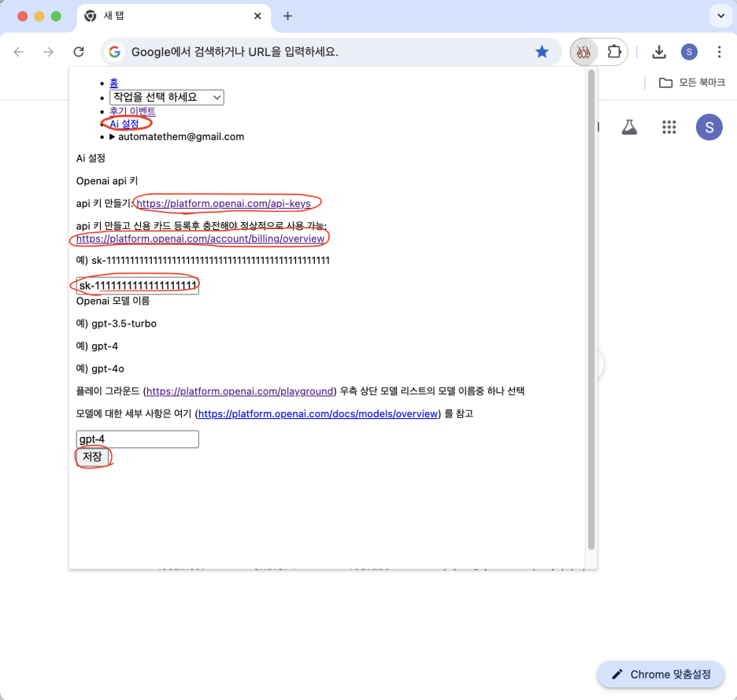Click the popup's vertical scrollbar
Image resolution: width=737 pixels, height=700 pixels.
point(591,310)
